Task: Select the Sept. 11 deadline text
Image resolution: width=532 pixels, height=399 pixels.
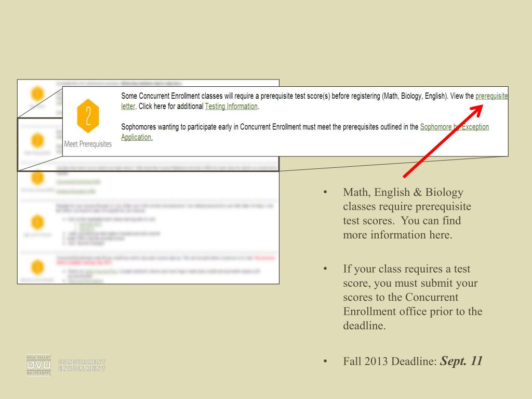Action: click(x=461, y=361)
